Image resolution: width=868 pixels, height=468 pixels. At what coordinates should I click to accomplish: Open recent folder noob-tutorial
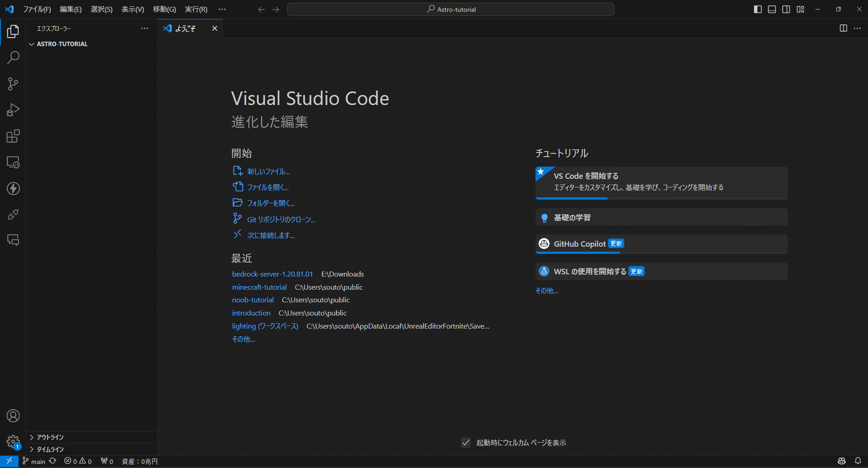253,300
